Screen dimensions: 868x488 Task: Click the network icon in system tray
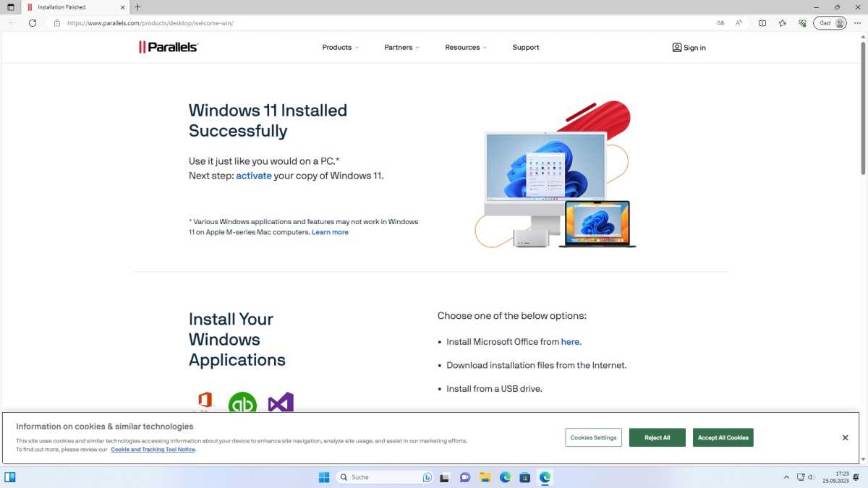(801, 477)
